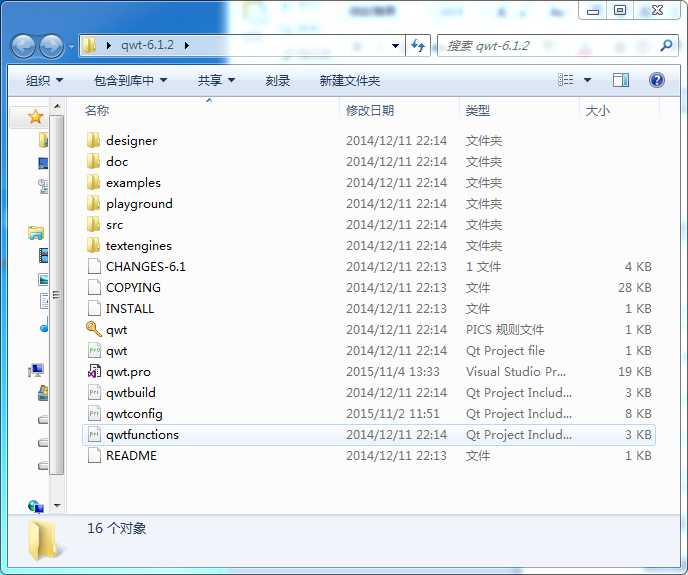Image resolution: width=688 pixels, height=575 pixels.
Task: Click the Favorites star in the navigation pane
Action: tap(35, 117)
